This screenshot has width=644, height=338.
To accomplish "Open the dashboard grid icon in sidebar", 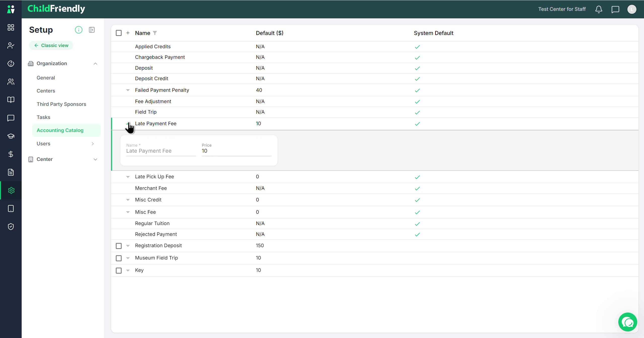I will 11,27.
